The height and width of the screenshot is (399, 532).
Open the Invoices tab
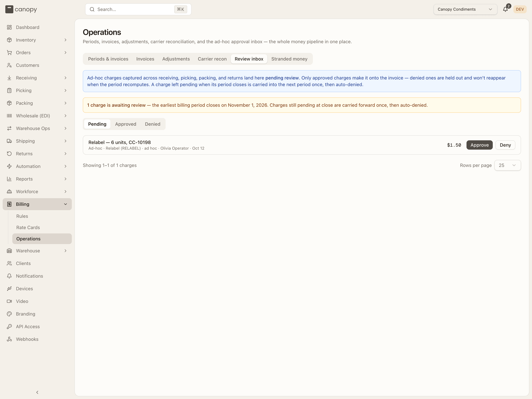pos(145,59)
